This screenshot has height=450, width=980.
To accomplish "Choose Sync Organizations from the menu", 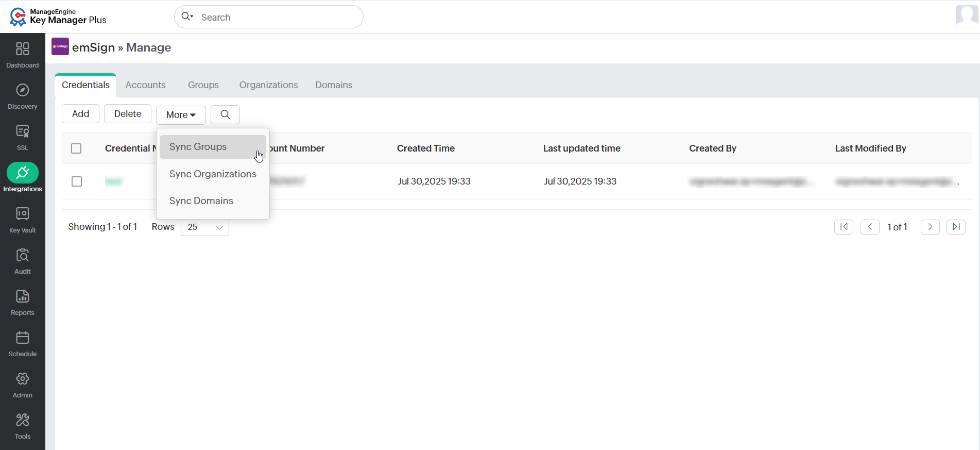I will [x=213, y=174].
